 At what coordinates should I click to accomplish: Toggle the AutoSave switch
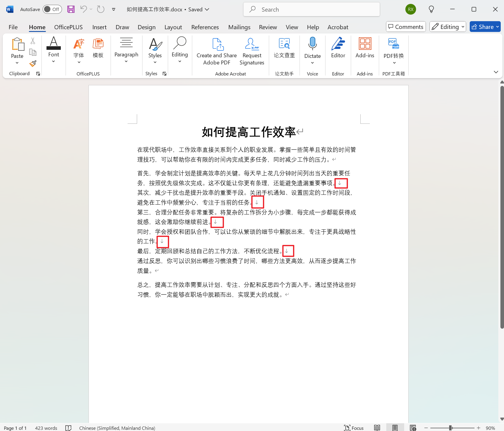click(52, 9)
